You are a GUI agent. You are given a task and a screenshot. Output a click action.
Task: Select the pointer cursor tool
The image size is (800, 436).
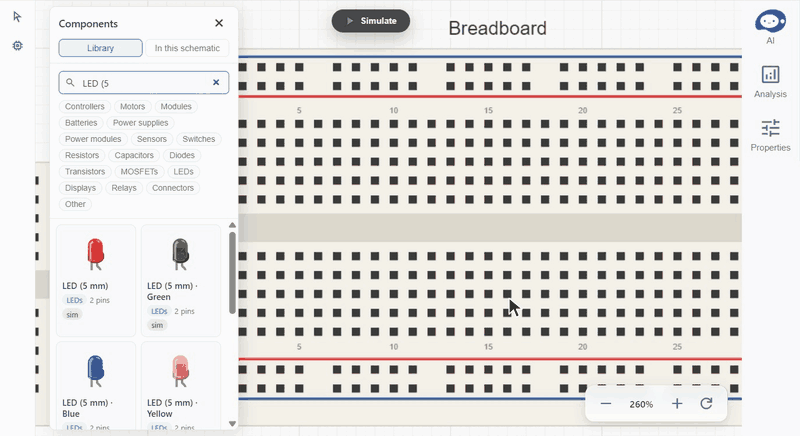[17, 17]
